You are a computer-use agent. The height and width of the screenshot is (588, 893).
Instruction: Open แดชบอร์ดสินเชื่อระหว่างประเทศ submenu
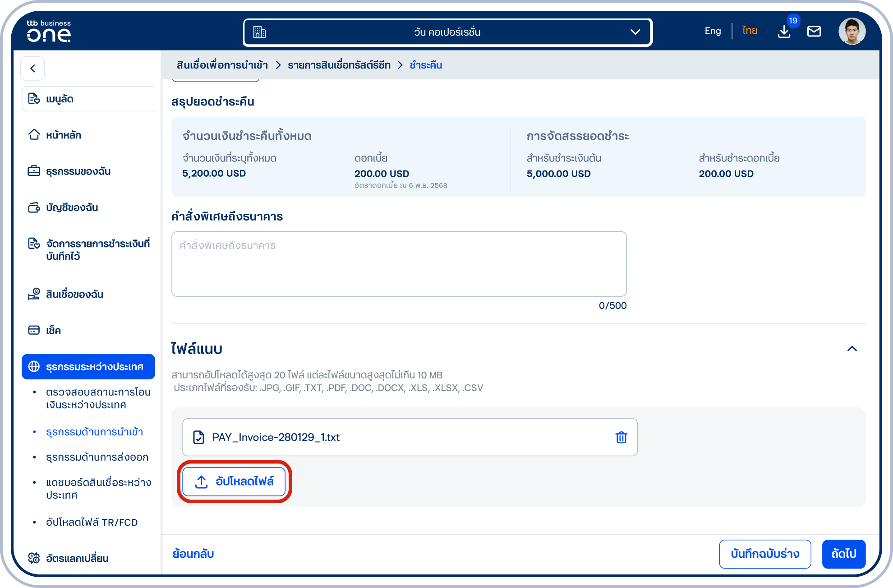(x=98, y=488)
